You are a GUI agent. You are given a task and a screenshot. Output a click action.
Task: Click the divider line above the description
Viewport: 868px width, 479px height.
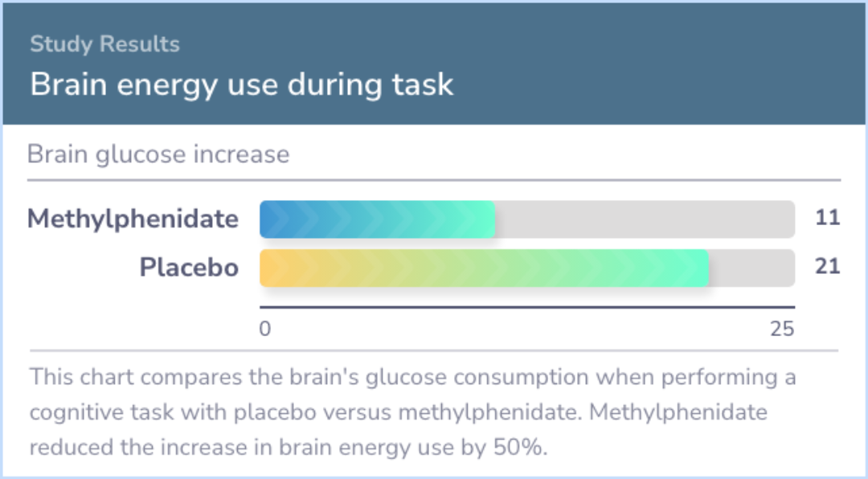(x=434, y=350)
